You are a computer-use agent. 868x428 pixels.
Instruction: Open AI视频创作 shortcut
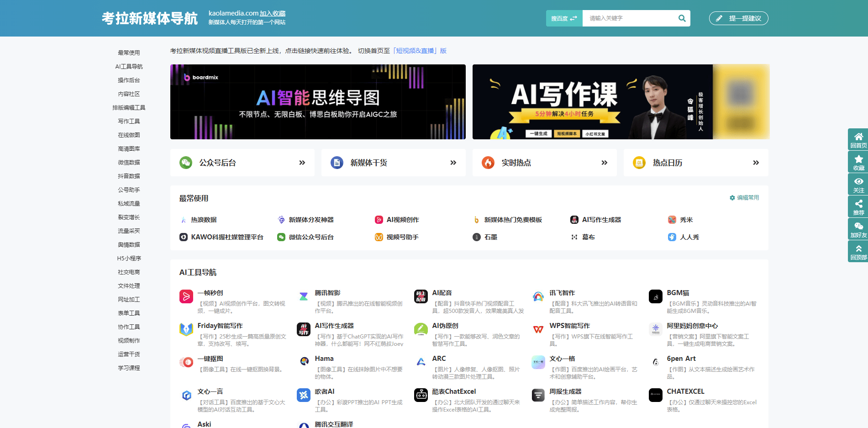(x=397, y=220)
